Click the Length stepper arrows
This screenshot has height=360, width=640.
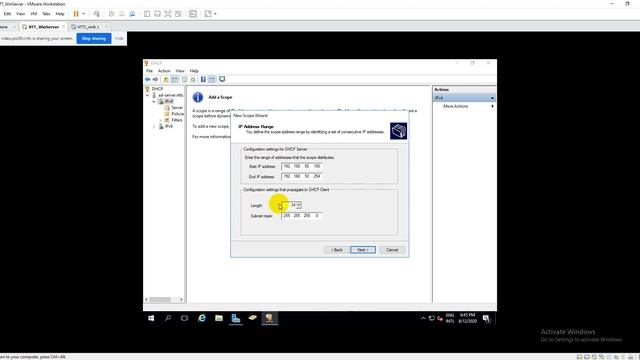299,205
